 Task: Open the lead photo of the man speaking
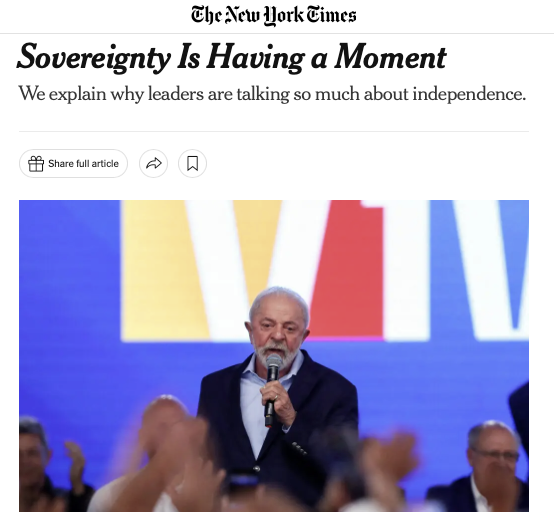point(274,356)
